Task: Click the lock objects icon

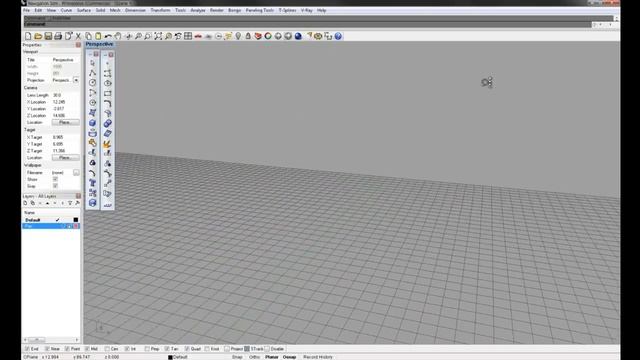Action: point(248,36)
